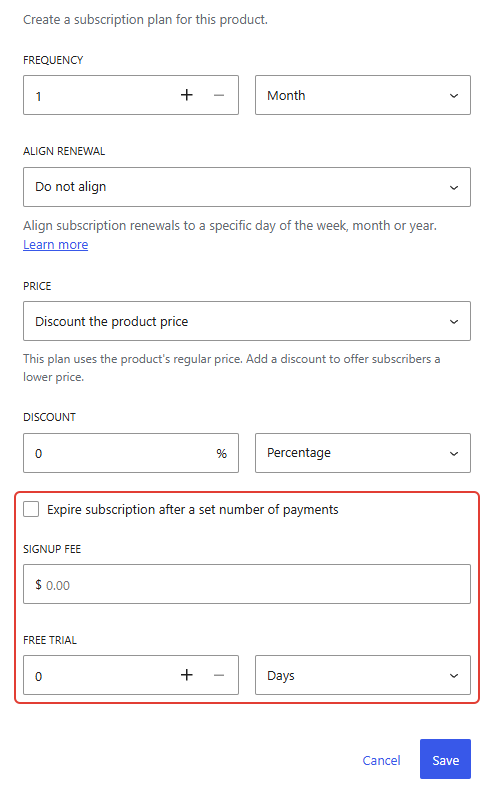Image resolution: width=494 pixels, height=793 pixels.
Task: Click the Free Trial number field
Action: click(x=101, y=675)
